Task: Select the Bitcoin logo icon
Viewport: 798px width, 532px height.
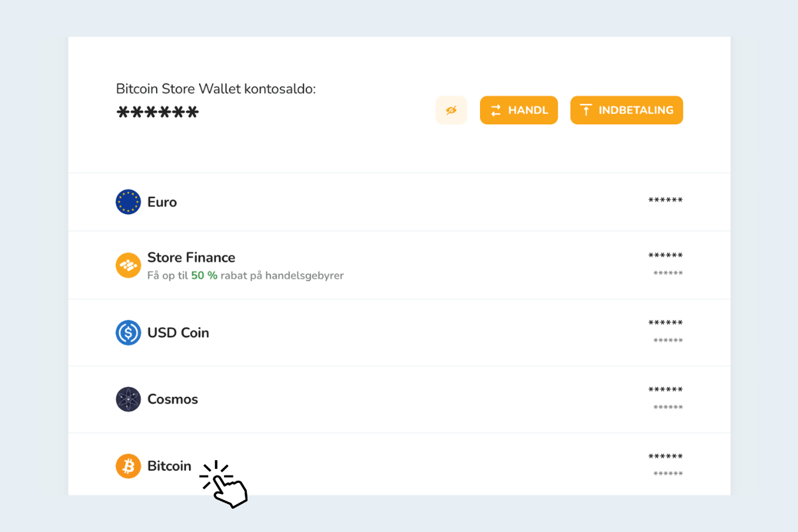Action: point(128,466)
